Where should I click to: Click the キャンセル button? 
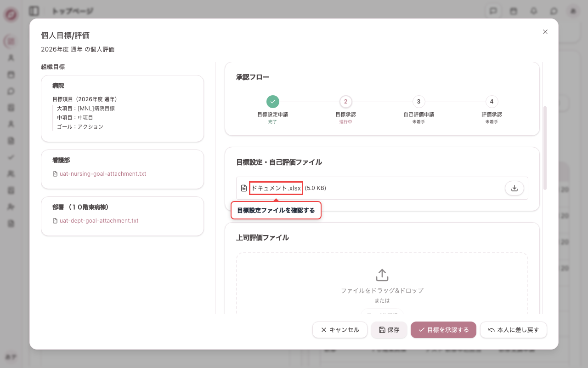(x=340, y=330)
